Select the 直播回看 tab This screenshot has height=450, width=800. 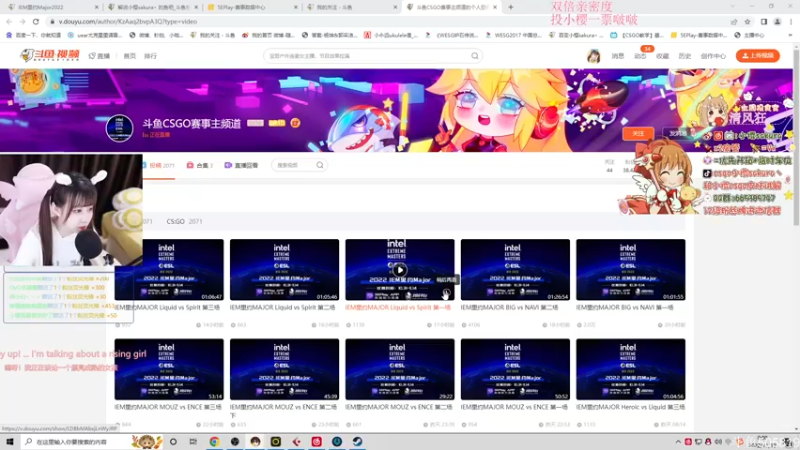tap(242, 165)
